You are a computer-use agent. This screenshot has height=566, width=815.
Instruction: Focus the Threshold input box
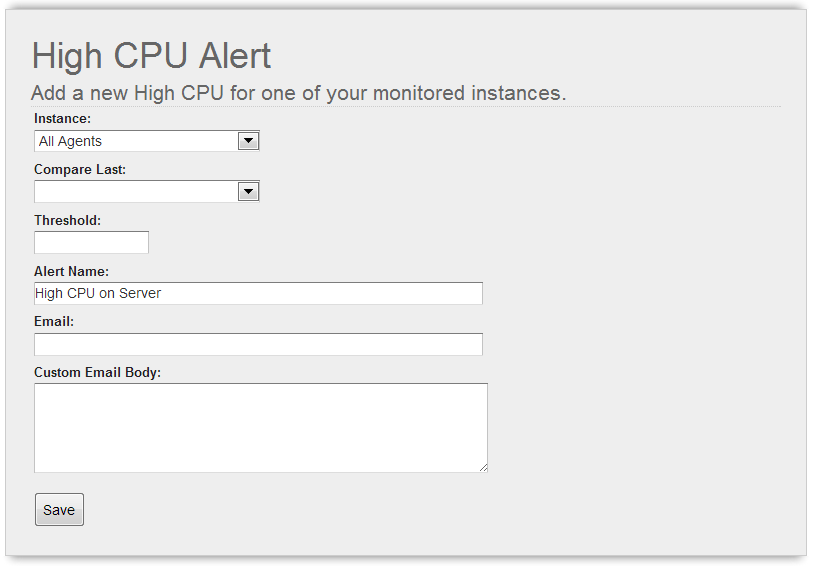[91, 243]
